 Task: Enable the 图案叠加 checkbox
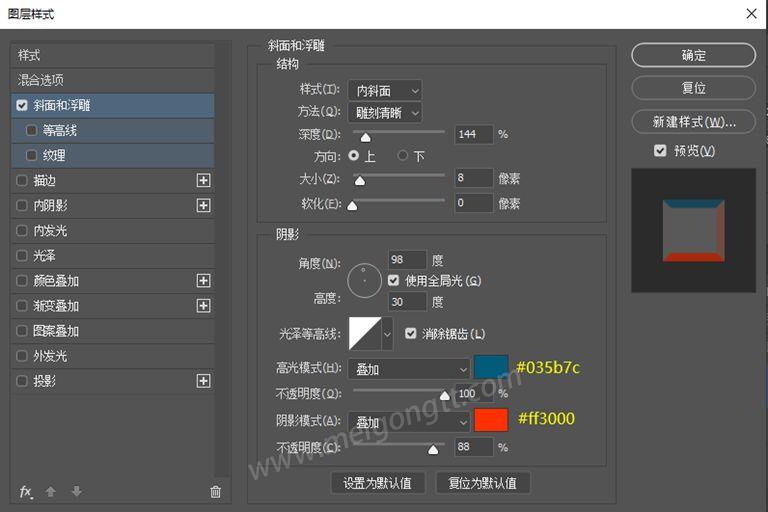[x=22, y=331]
